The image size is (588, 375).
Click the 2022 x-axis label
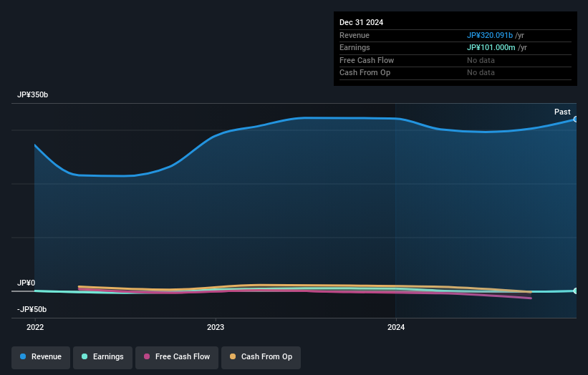[35, 328]
